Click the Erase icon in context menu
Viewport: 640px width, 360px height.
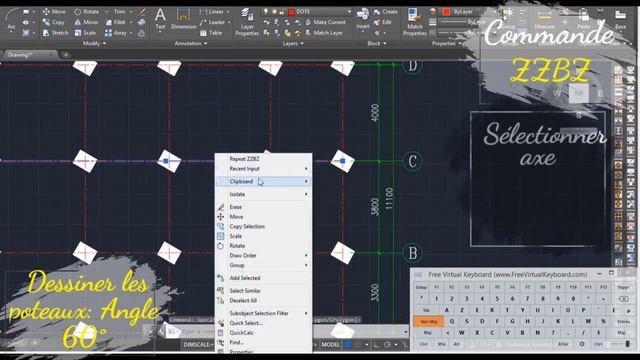coord(221,207)
